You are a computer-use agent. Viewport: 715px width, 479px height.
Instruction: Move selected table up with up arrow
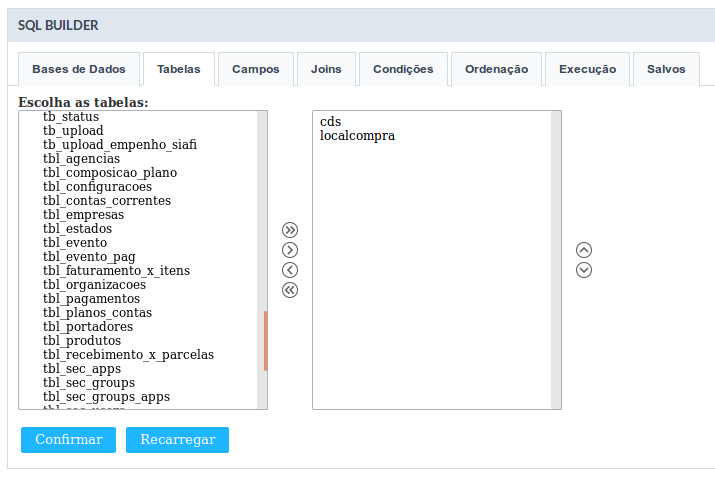pos(584,250)
